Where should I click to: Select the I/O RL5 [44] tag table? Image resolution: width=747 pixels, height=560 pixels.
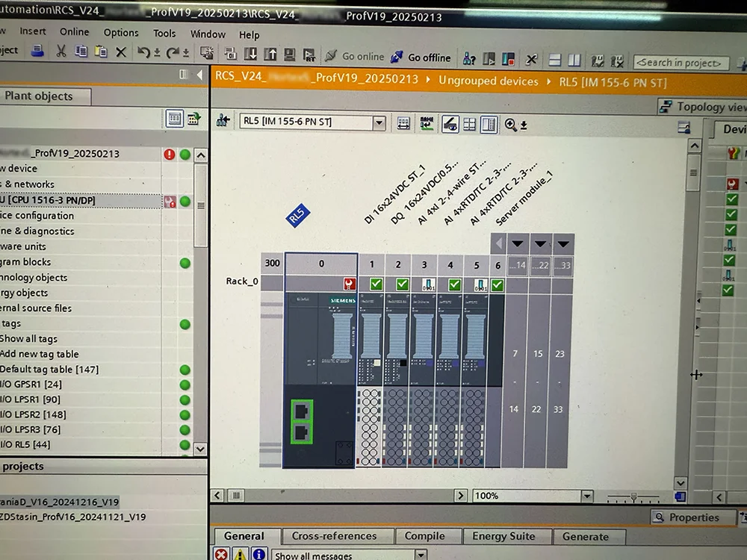coord(25,445)
